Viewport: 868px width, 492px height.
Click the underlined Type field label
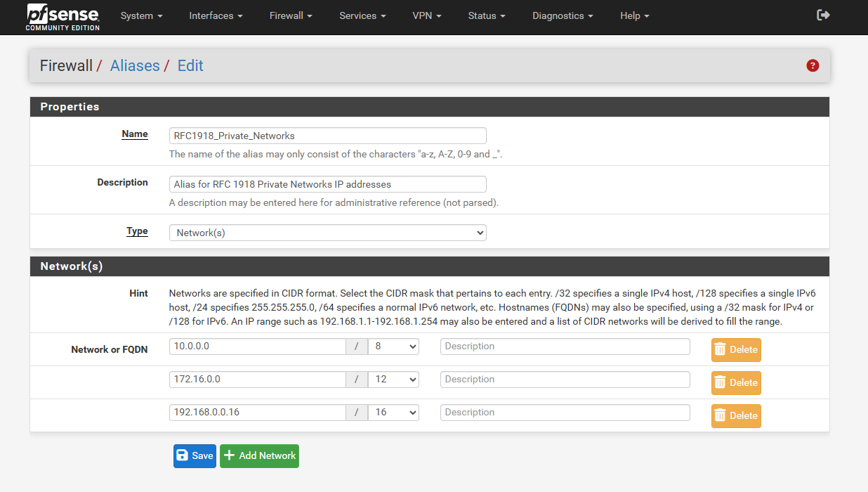coord(137,231)
